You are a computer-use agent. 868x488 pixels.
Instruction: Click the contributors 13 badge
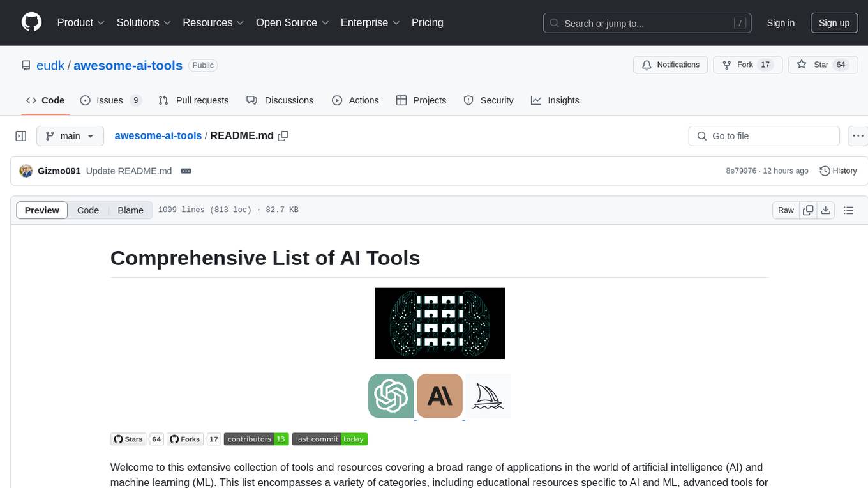click(256, 439)
